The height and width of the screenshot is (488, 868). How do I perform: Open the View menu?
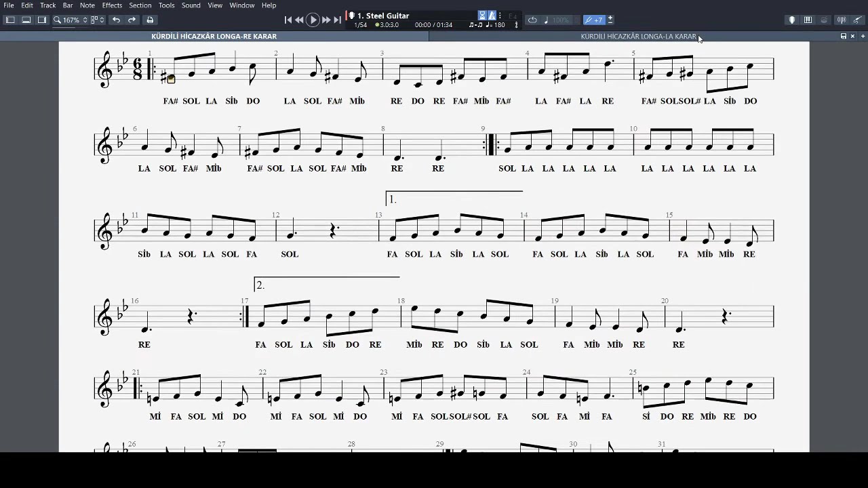[x=215, y=5]
